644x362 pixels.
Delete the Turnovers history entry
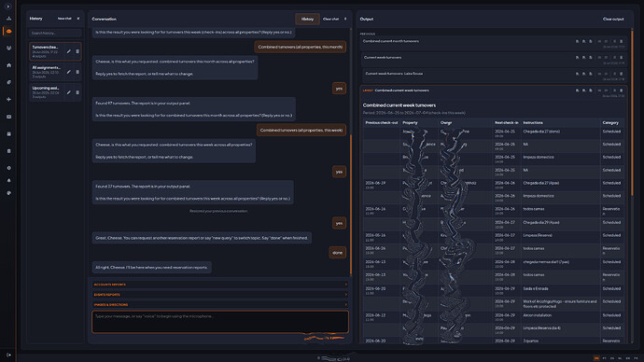77,51
